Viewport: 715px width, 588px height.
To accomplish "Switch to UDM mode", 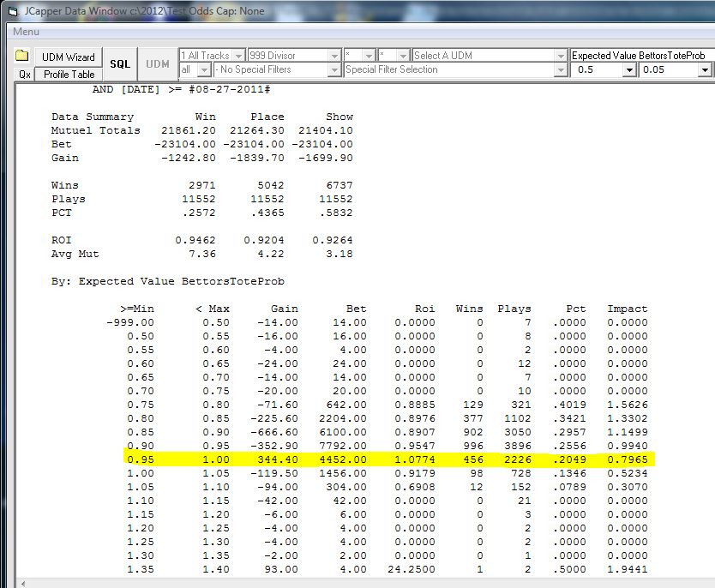I will tap(158, 64).
